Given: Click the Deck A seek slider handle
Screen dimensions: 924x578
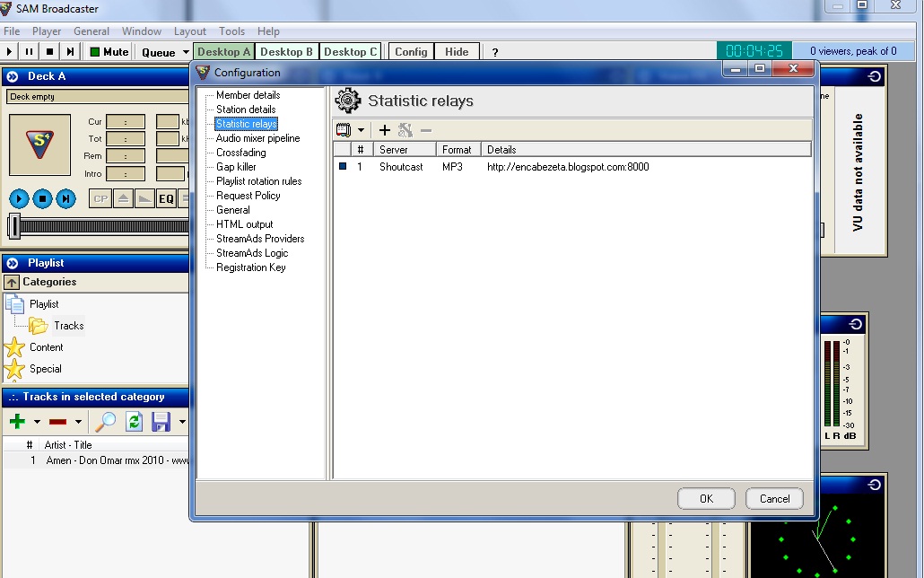Looking at the screenshot, I should point(14,226).
